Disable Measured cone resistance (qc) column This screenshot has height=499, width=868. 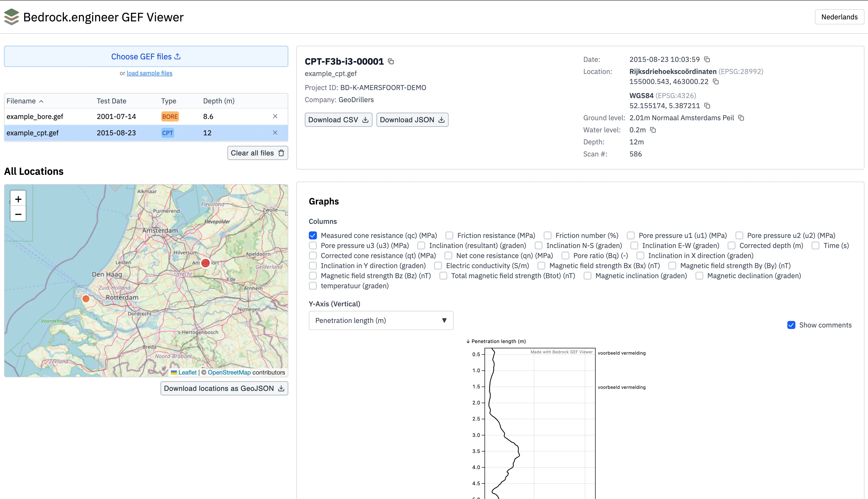pyautogui.click(x=313, y=235)
